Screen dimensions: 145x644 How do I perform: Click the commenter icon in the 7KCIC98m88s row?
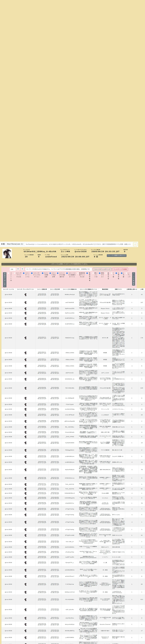[25, 388]
